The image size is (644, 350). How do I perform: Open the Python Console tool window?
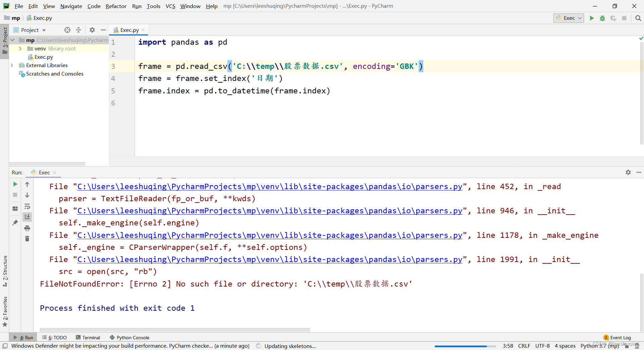click(129, 338)
